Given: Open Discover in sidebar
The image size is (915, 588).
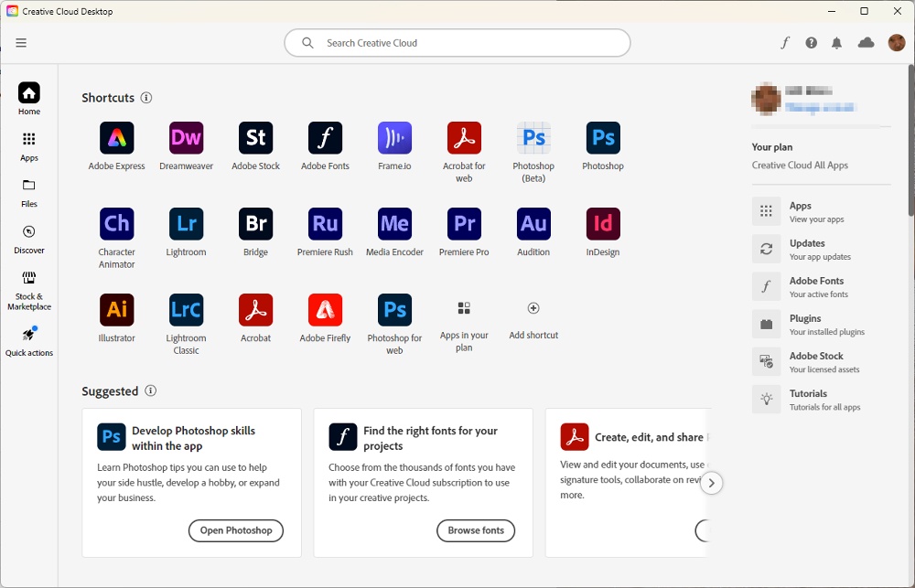Looking at the screenshot, I should (29, 240).
